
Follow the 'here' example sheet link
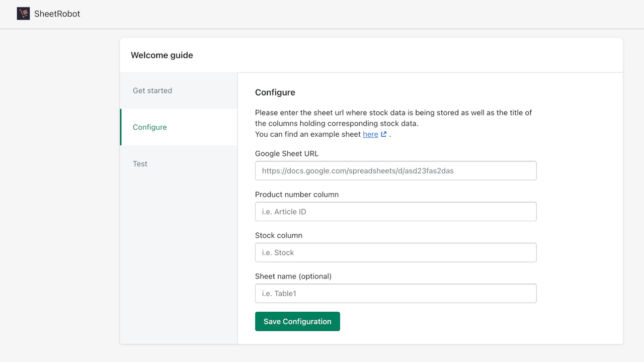[x=370, y=134]
